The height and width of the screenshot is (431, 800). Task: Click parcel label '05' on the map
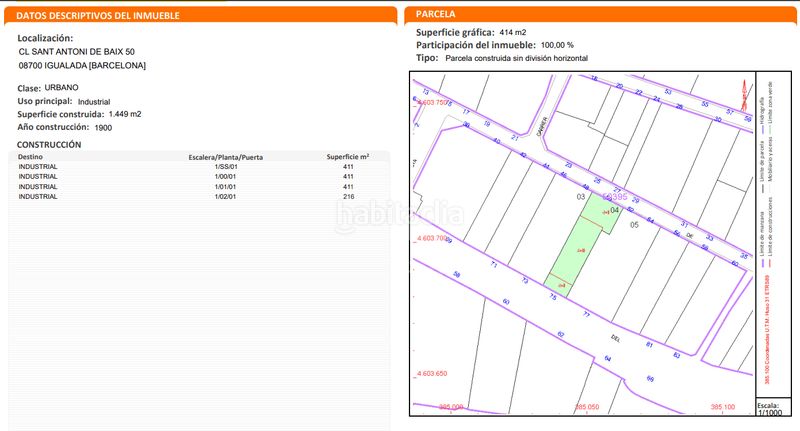tap(634, 225)
